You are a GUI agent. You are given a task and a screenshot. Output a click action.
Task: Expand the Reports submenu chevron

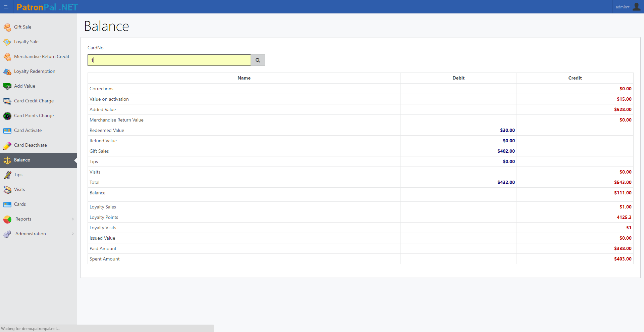pos(73,219)
